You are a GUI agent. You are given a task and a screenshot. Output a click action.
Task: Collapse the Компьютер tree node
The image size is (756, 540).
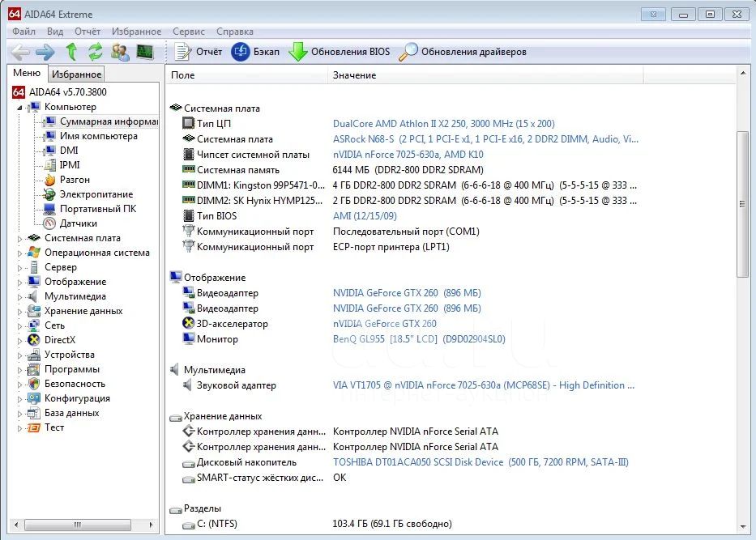tap(19, 108)
